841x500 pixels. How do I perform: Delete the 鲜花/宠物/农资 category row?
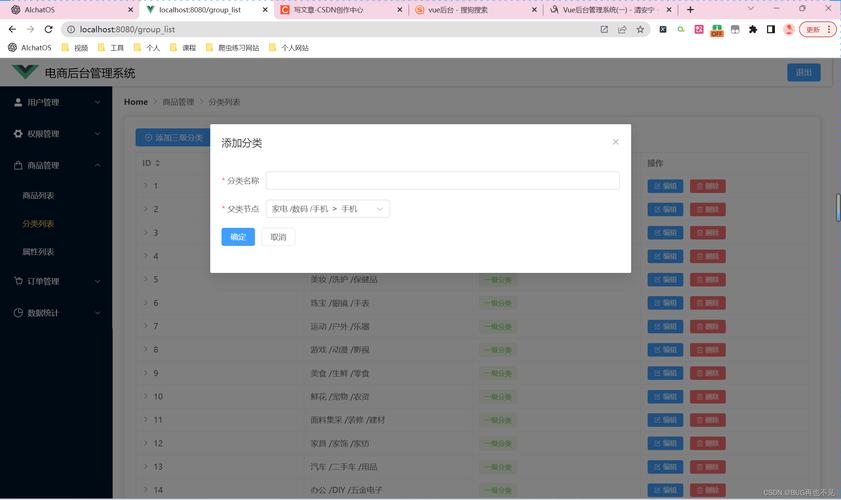(707, 396)
